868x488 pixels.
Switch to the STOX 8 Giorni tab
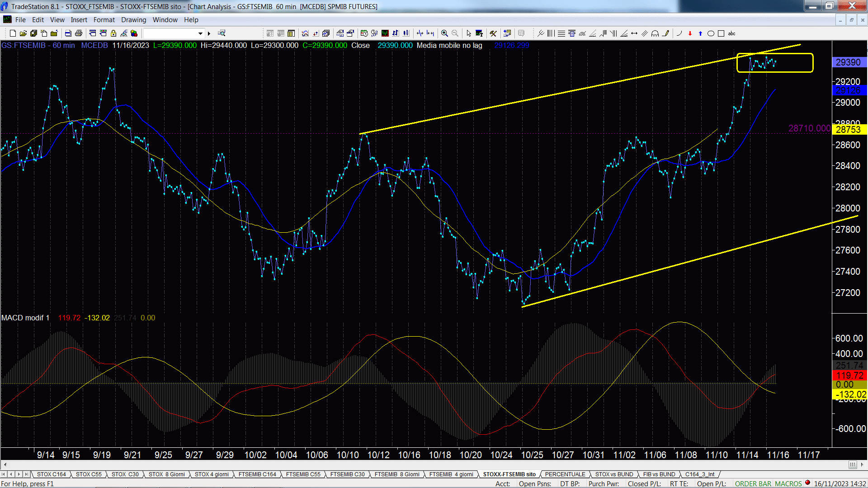click(x=166, y=474)
